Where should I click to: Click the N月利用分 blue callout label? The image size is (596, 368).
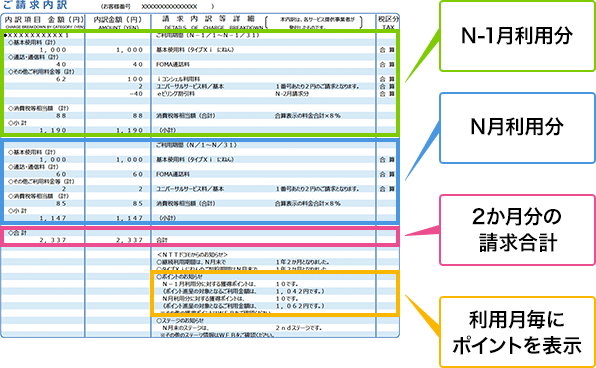point(517,127)
